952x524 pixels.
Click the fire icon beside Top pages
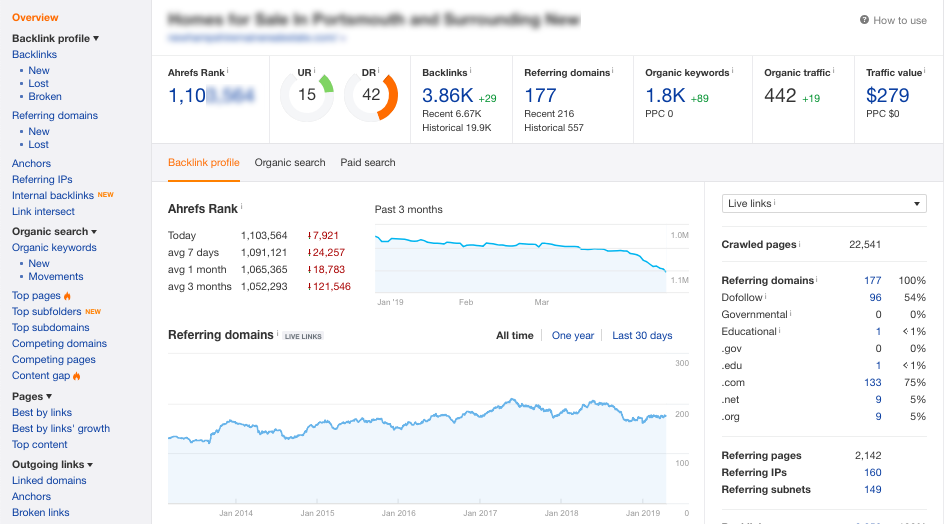point(67,296)
